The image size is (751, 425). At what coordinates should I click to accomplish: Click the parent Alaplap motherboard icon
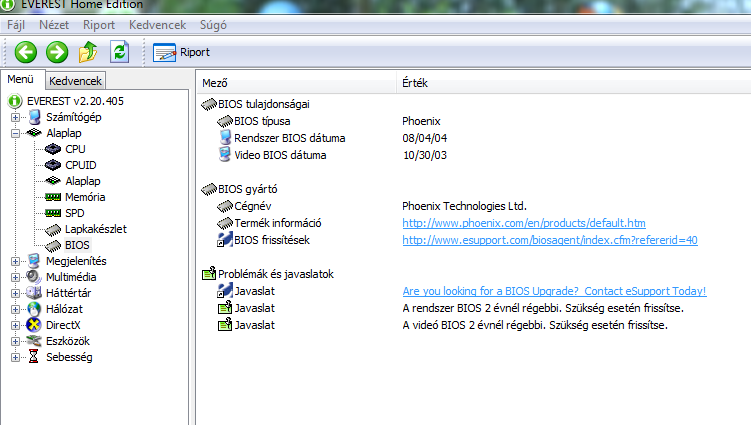(34, 133)
